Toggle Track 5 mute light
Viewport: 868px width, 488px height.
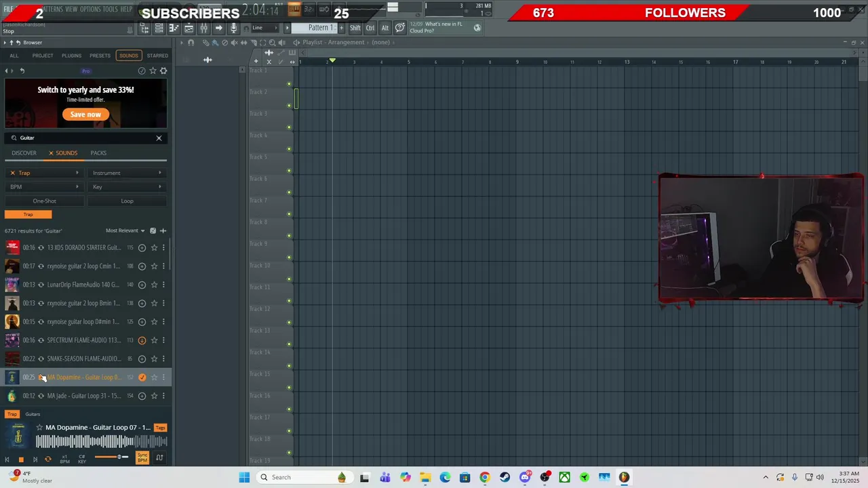click(289, 171)
